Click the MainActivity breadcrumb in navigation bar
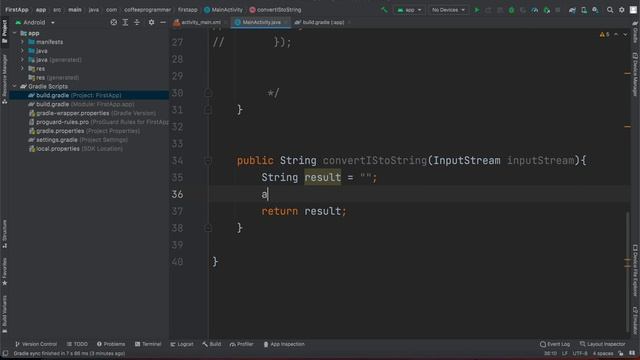This screenshot has width=640, height=360. click(x=223, y=10)
